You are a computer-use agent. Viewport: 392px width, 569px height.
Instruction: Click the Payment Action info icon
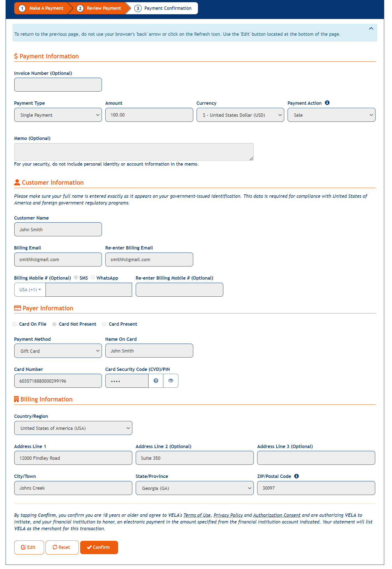[x=327, y=103]
